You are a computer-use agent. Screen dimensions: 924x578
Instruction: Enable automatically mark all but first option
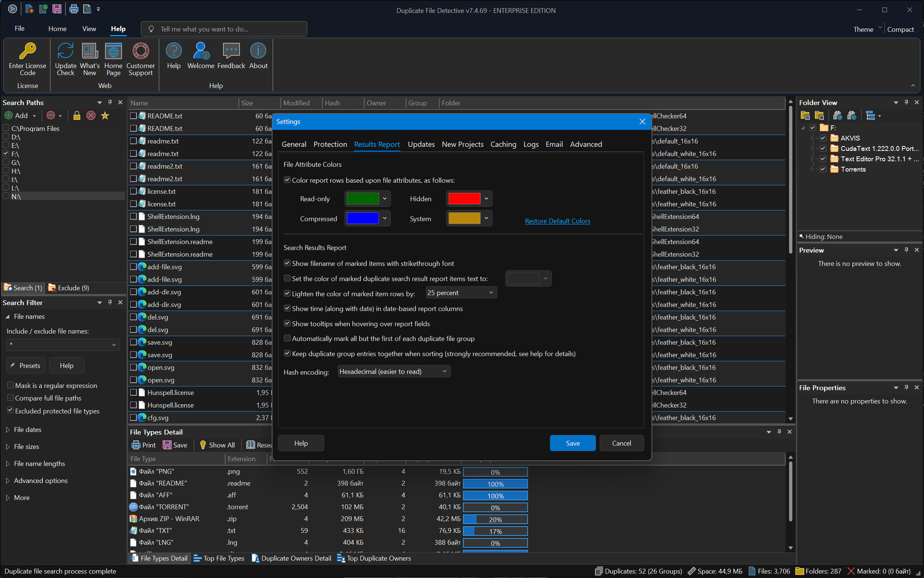[x=287, y=338]
